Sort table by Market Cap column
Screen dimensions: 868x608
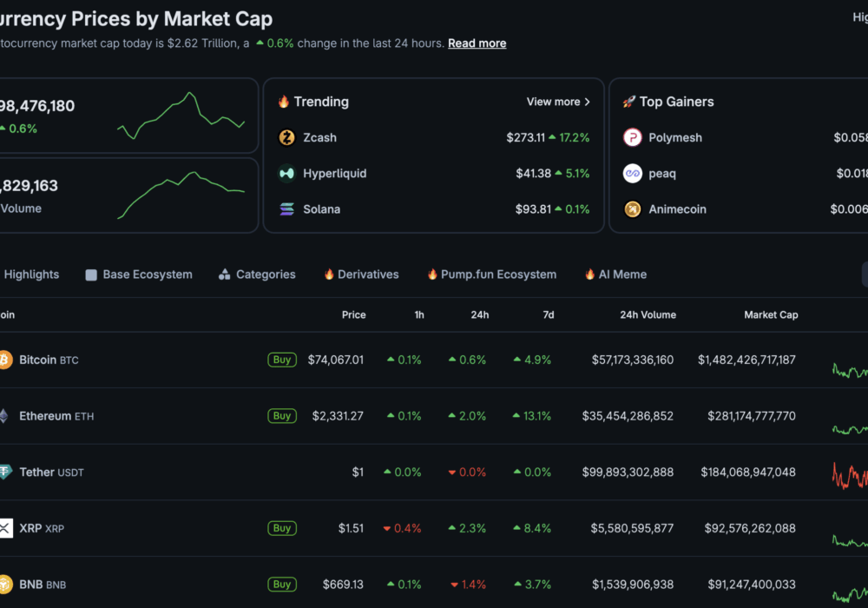click(x=770, y=315)
